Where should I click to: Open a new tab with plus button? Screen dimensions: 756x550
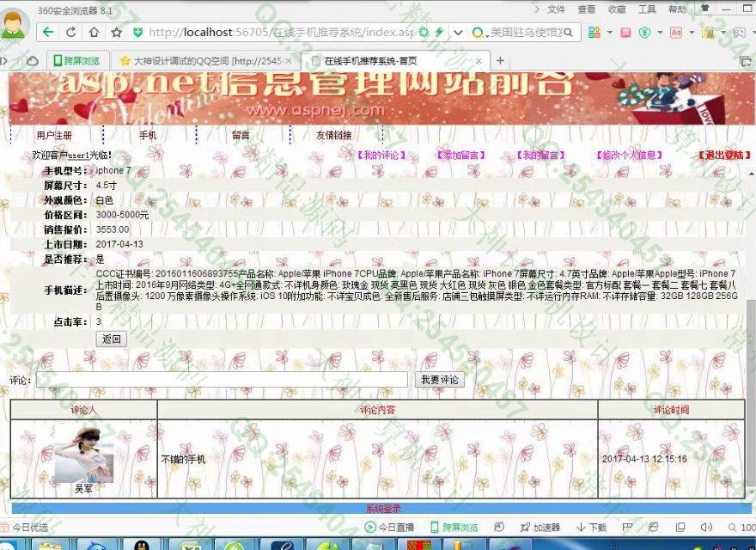coord(500,61)
